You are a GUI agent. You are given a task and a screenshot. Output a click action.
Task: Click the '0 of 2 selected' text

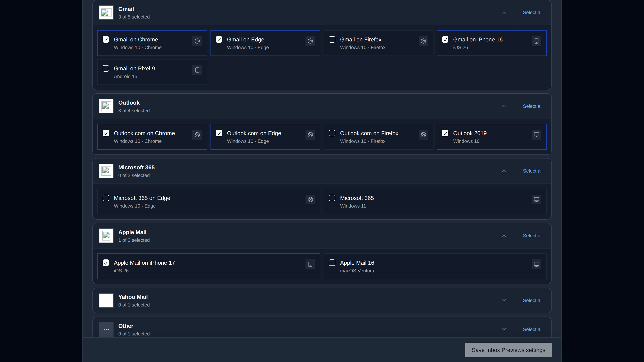pyautogui.click(x=134, y=175)
